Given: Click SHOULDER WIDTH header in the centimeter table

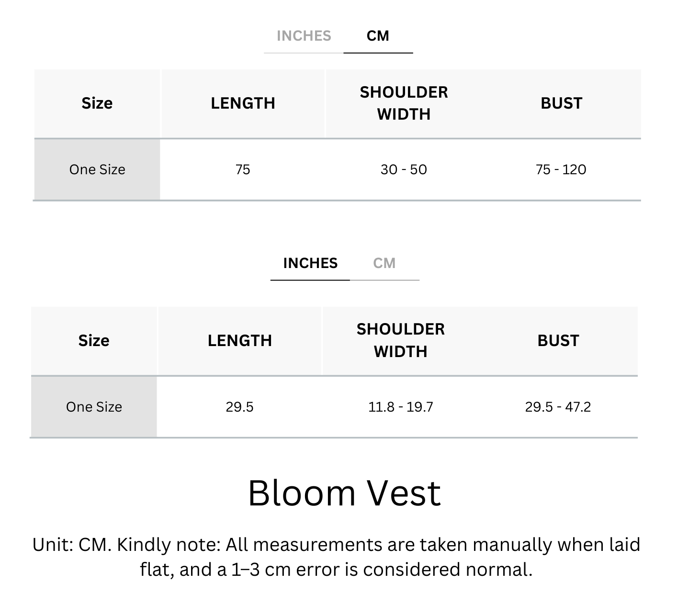Looking at the screenshot, I should (x=404, y=103).
